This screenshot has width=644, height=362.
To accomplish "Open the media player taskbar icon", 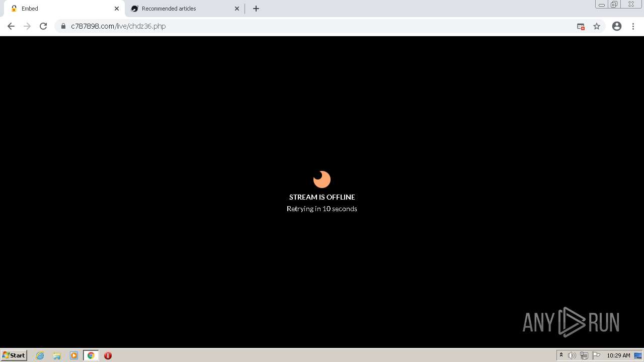I will coord(74,355).
